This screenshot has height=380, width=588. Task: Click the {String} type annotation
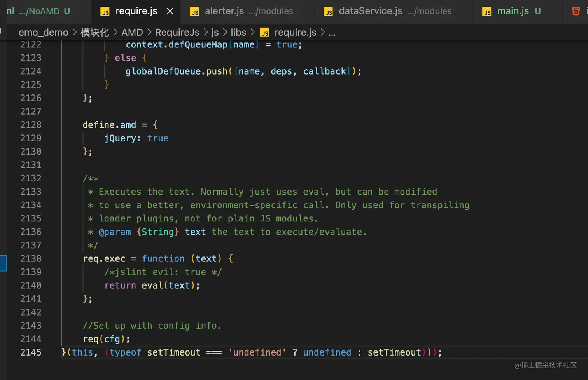click(158, 232)
